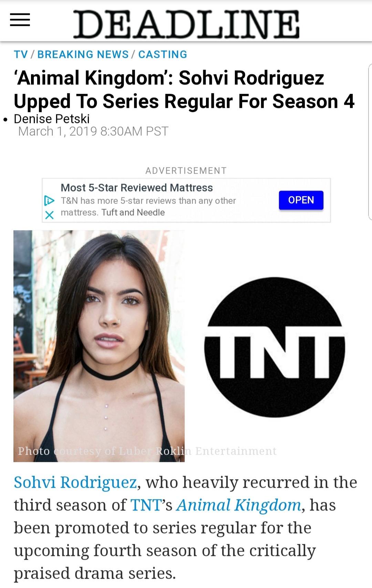Click the AdChoices triangle icon
372x588 pixels.
[49, 200]
